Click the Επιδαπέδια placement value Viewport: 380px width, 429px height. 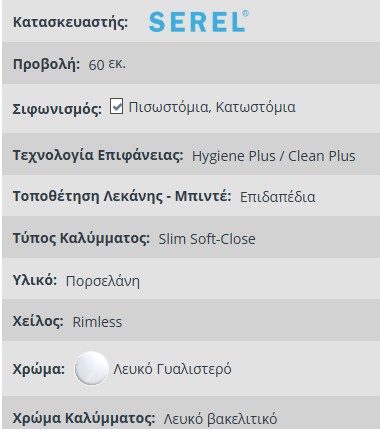278,197
